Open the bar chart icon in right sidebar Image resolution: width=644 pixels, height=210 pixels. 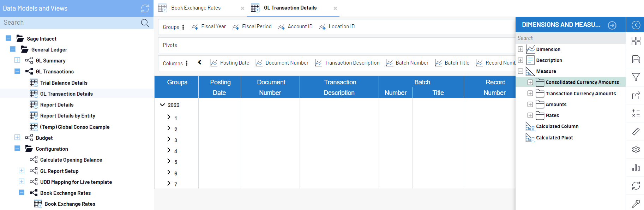(636, 168)
